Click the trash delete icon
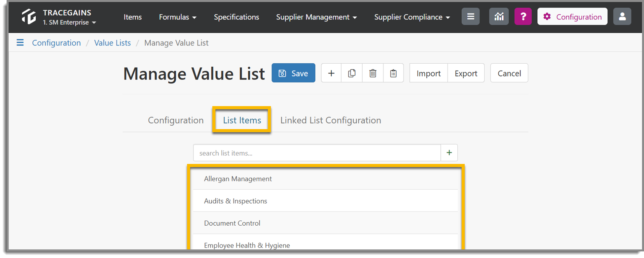Image resolution: width=644 pixels, height=258 pixels. point(373,73)
